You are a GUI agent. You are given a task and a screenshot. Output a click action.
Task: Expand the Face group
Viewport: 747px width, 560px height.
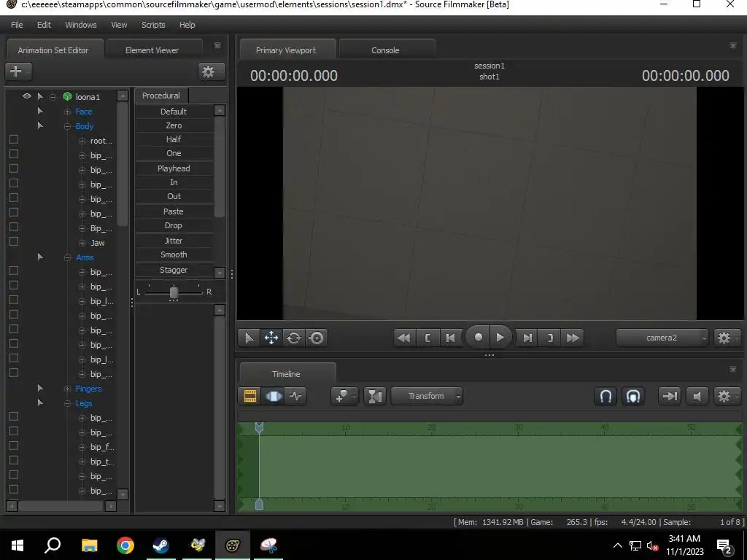[67, 112]
